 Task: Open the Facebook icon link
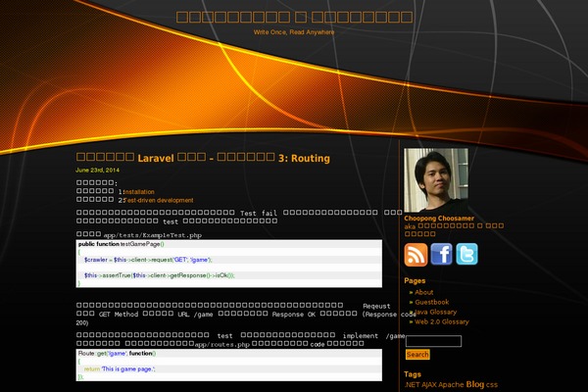click(441, 255)
